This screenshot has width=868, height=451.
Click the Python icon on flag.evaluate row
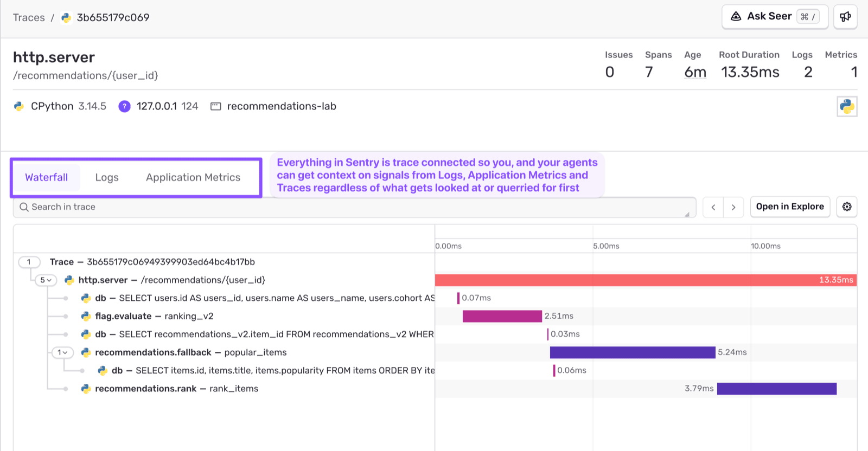pos(86,316)
